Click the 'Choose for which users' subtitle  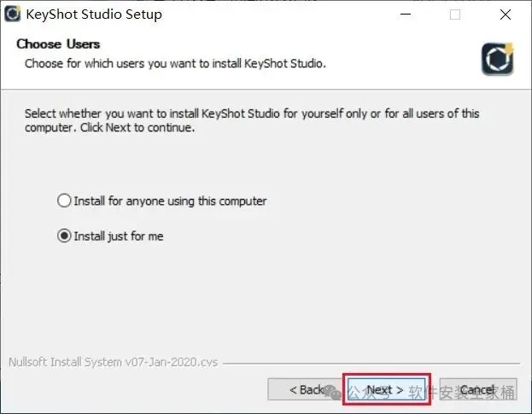[175, 63]
